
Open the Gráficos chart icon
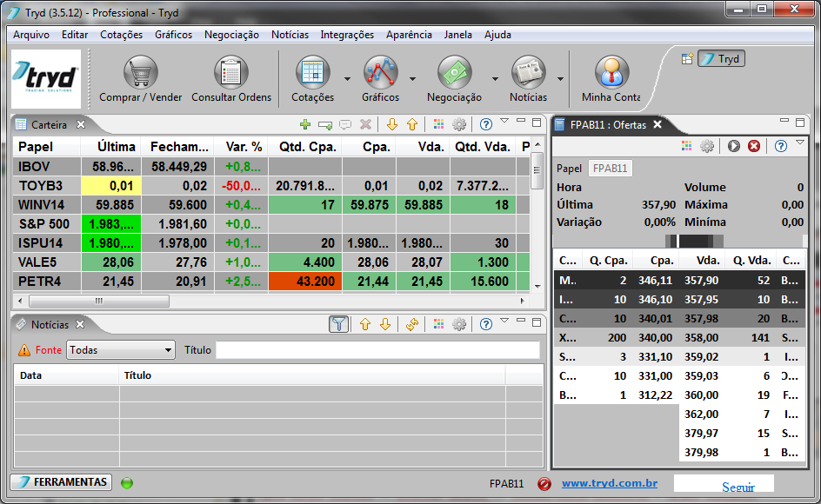click(x=381, y=72)
